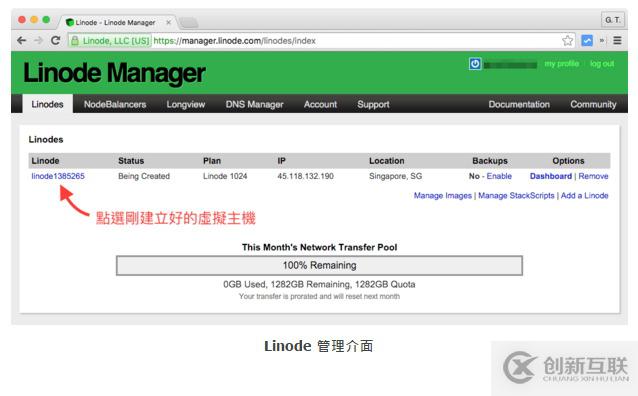
Task: Reload the page with the refresh icon
Action: click(56, 40)
